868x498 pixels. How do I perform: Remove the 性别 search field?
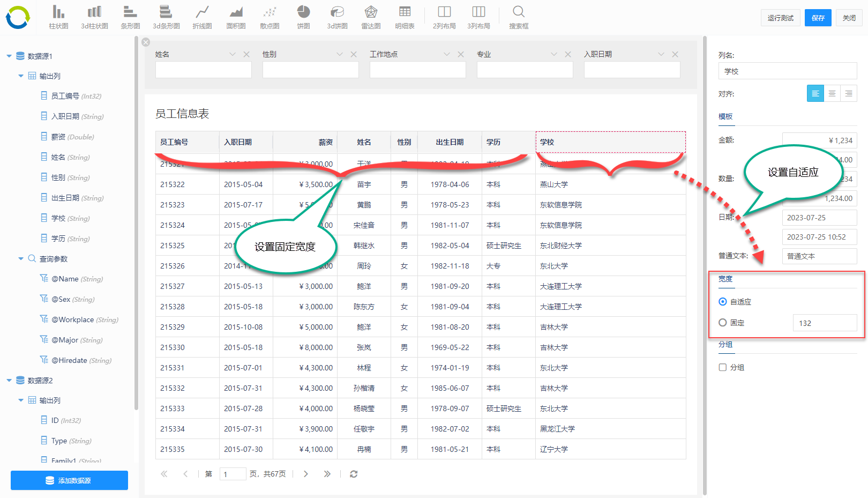(354, 54)
